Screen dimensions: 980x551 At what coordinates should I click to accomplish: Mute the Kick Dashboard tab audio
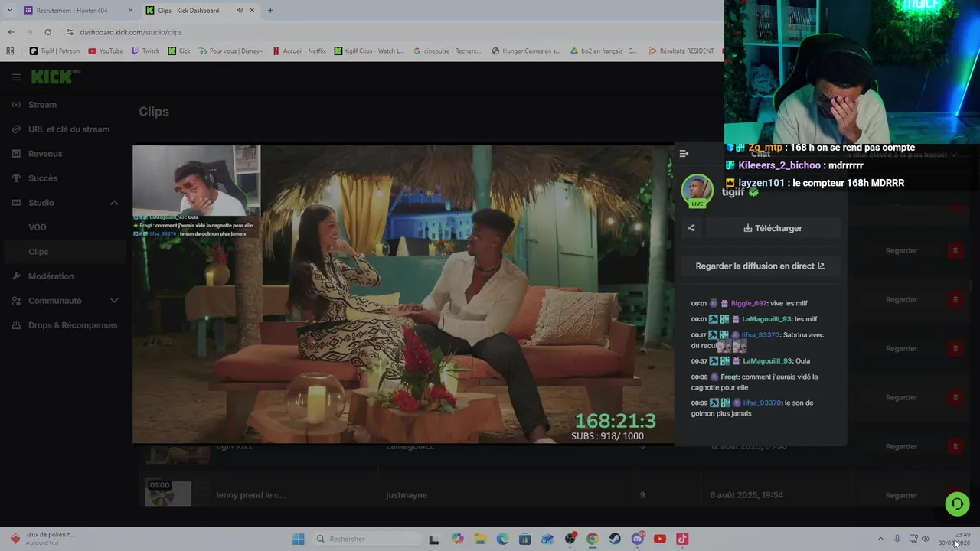(x=239, y=11)
